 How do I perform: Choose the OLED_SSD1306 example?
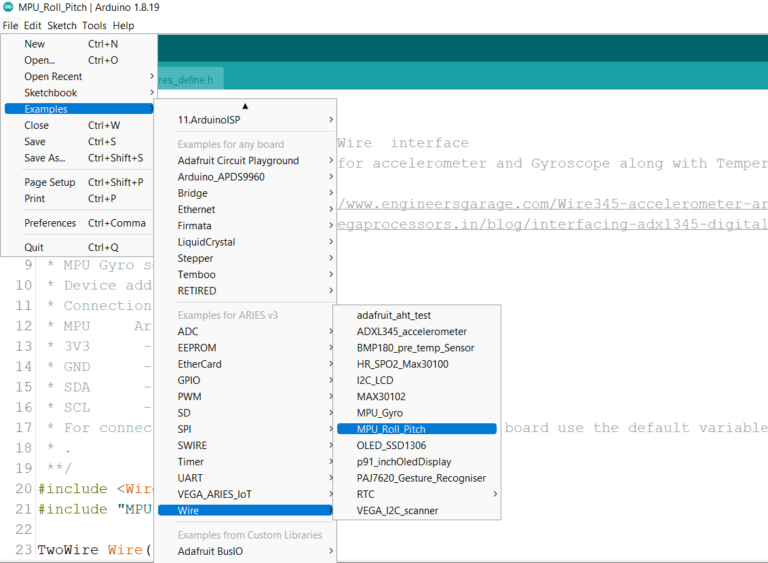click(392, 446)
